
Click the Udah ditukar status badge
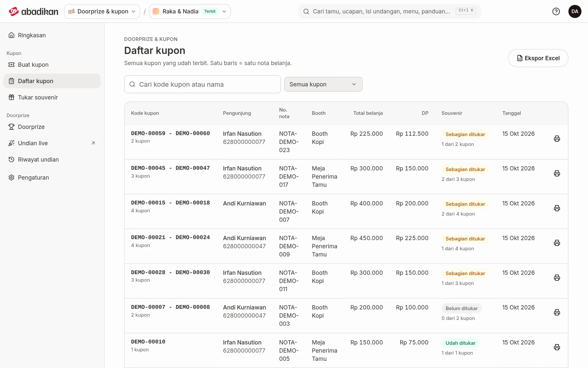(460, 343)
